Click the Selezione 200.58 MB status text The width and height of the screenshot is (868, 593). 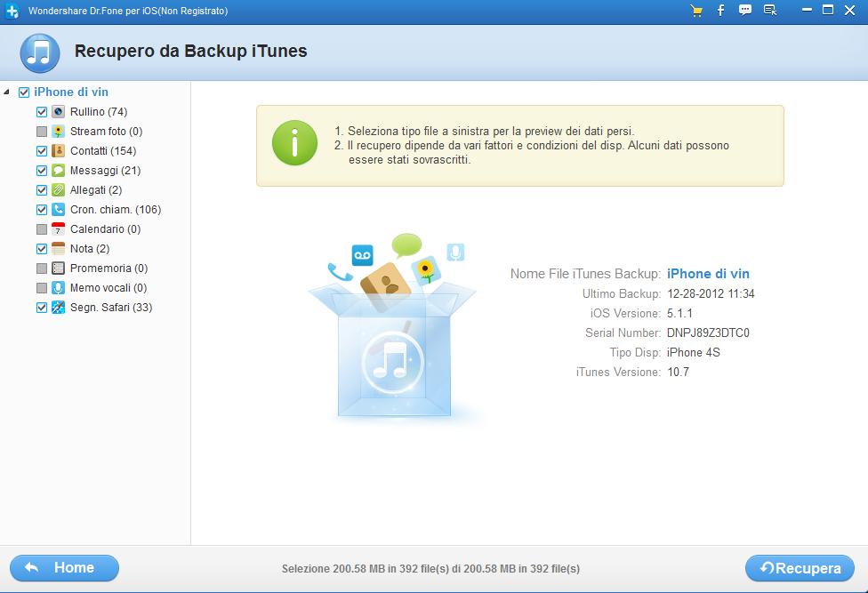click(430, 569)
